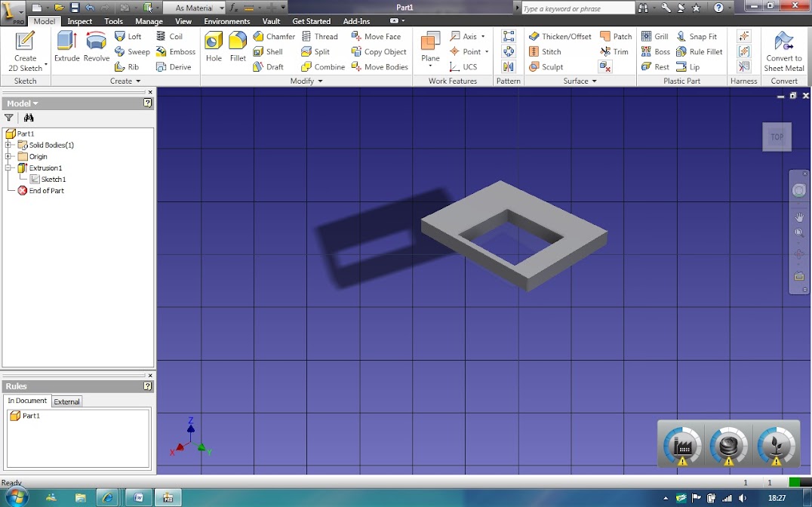Select the Extrude tool
This screenshot has width=812, height=507.
tap(67, 47)
